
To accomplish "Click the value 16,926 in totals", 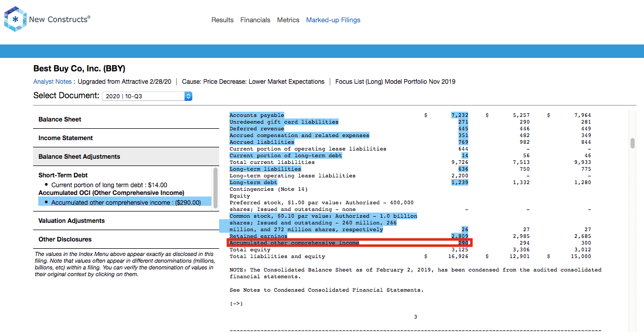I will pyautogui.click(x=458, y=256).
